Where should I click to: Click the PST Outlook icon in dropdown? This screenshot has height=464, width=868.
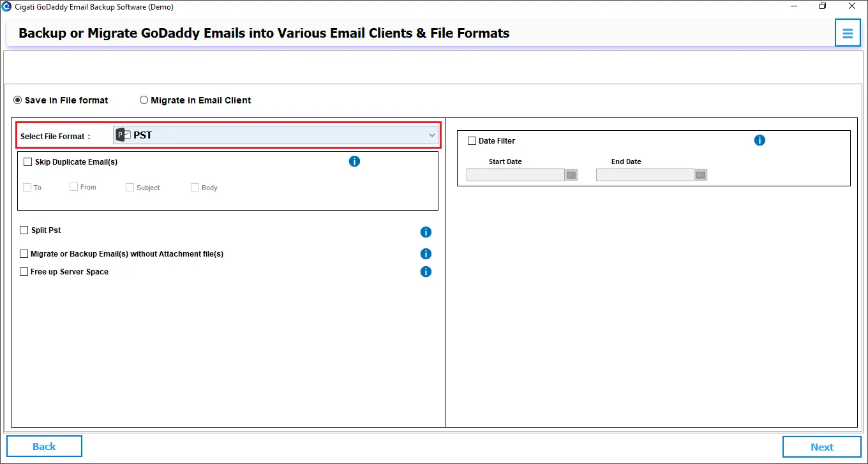123,135
